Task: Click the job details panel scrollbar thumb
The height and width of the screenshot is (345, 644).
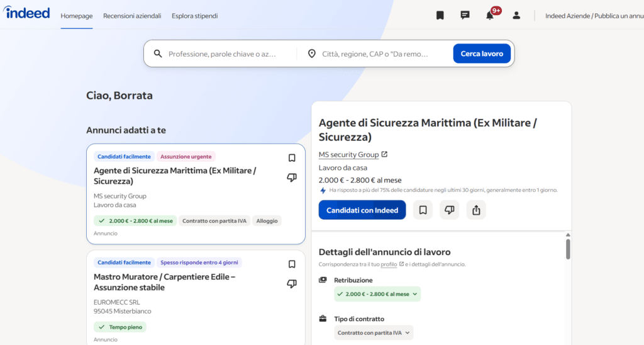Action: (x=568, y=249)
